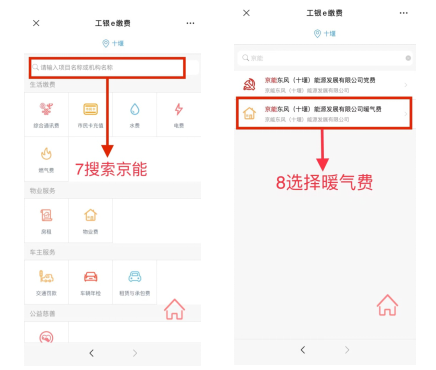
Task: Open more options menu in right screen
Action: tap(404, 13)
